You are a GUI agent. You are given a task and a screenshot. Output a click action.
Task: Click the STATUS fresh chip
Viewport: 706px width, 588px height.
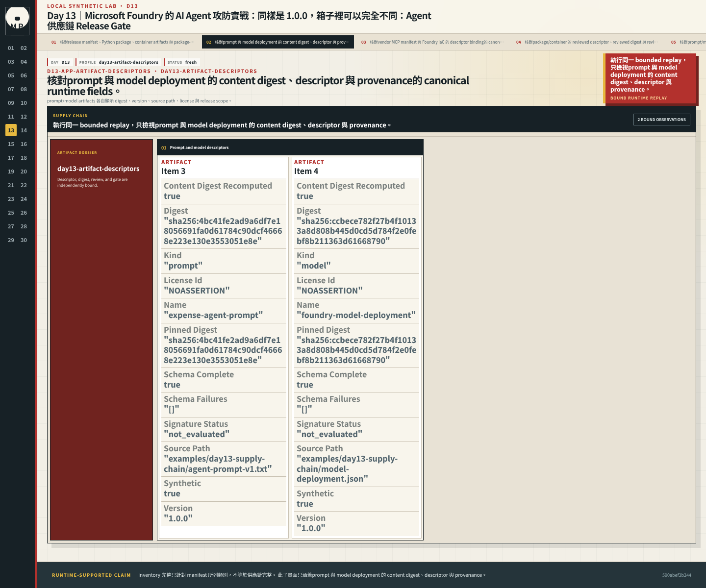pyautogui.click(x=182, y=62)
